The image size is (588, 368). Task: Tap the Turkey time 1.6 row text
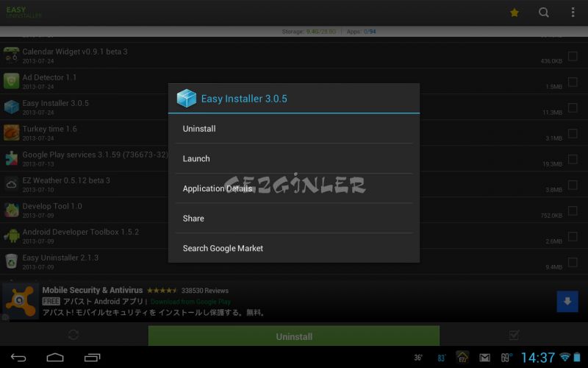click(x=49, y=129)
